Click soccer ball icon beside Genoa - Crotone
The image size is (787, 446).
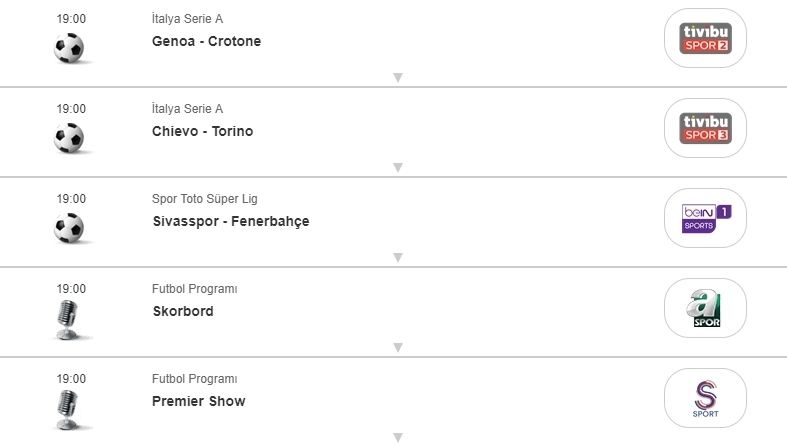click(69, 48)
